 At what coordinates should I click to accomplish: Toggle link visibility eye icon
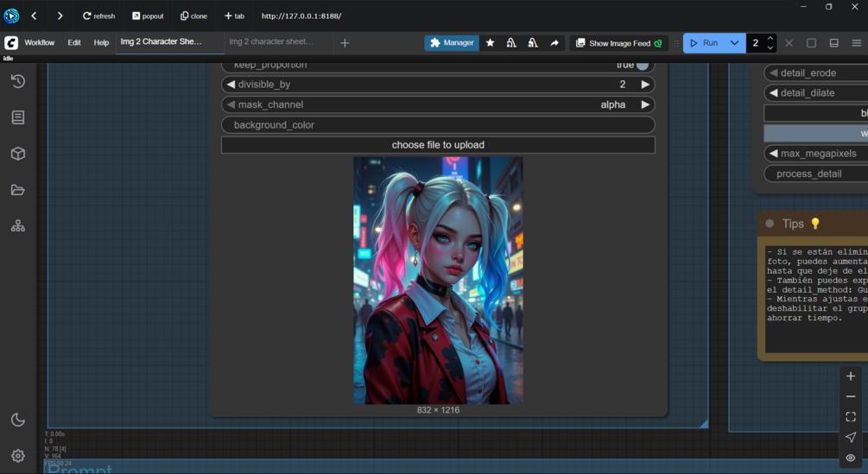pyautogui.click(x=851, y=458)
